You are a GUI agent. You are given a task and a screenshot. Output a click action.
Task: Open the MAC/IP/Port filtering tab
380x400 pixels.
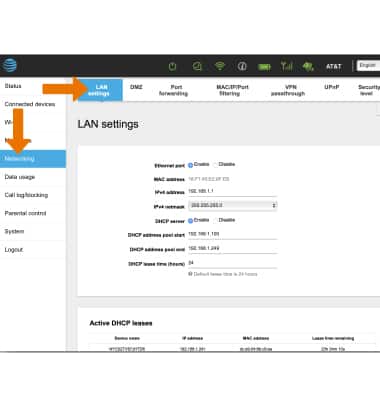[232, 90]
